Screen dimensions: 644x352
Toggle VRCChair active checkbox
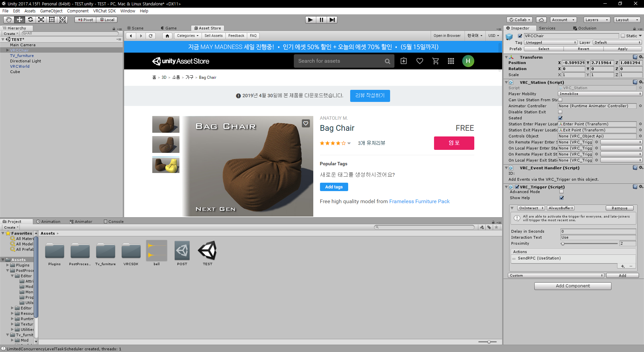tap(520, 36)
